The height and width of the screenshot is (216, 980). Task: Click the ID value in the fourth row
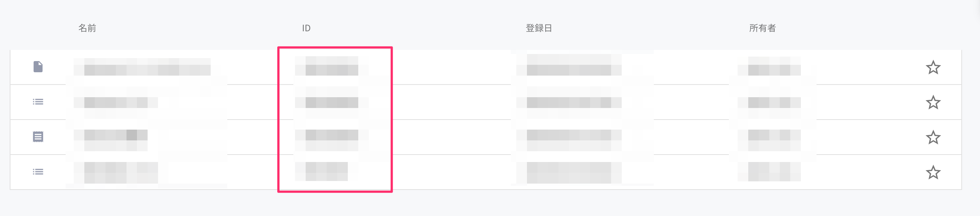pyautogui.click(x=327, y=172)
